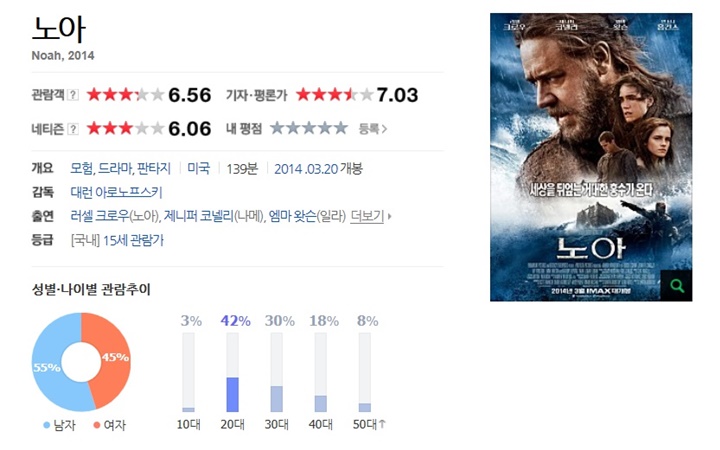The width and height of the screenshot is (720, 450).
Task: Open the 판타지 genre link
Action: tap(154, 169)
